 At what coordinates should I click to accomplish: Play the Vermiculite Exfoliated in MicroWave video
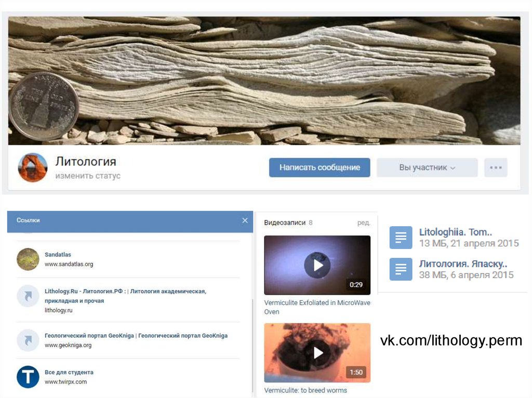[x=317, y=265]
